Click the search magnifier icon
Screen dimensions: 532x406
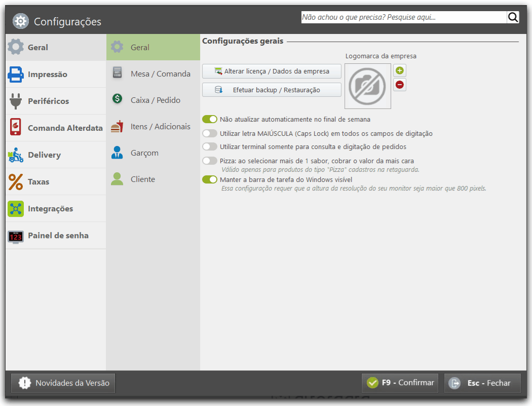pos(513,17)
